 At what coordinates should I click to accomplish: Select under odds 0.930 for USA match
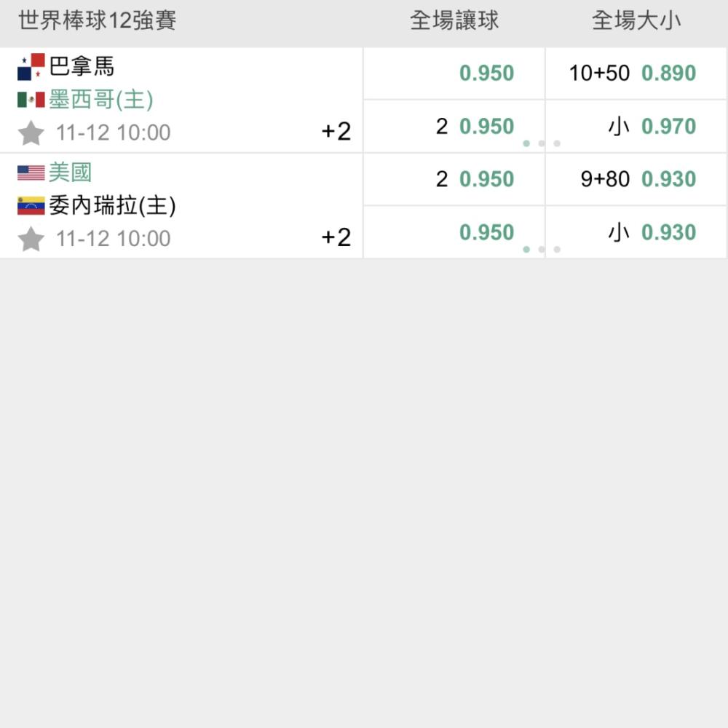[x=636, y=232]
